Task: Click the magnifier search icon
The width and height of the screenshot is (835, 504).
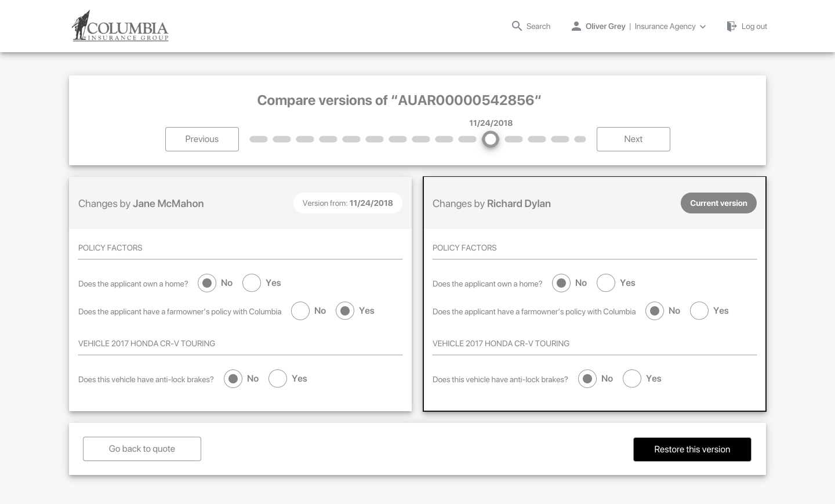Action: [x=517, y=26]
